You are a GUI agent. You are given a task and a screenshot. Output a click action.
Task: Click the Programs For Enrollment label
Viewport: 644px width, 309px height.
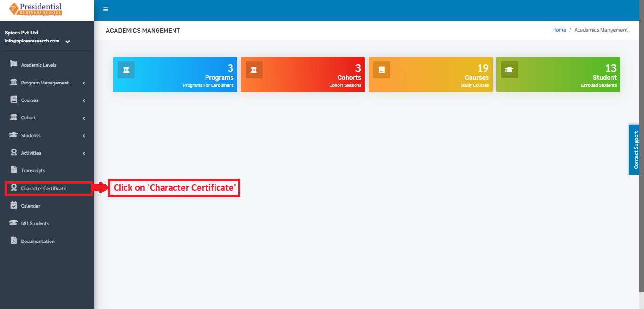pyautogui.click(x=208, y=85)
